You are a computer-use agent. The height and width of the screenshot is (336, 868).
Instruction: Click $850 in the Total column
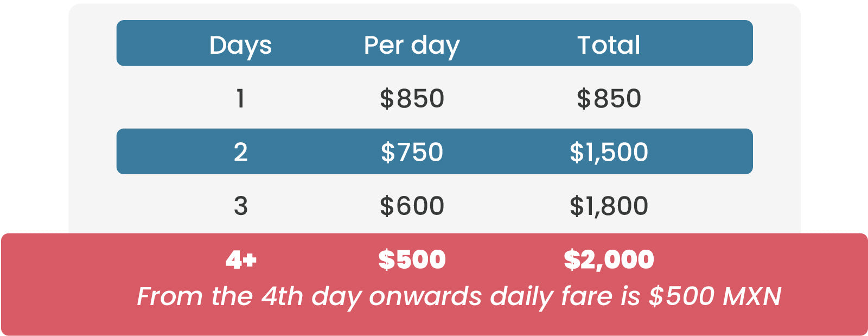click(609, 99)
